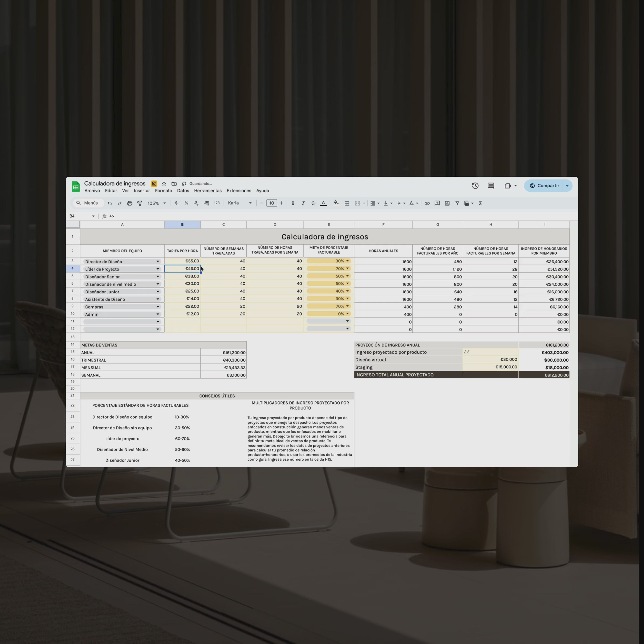Open the Insertar menu
This screenshot has width=644, height=644.
142,191
